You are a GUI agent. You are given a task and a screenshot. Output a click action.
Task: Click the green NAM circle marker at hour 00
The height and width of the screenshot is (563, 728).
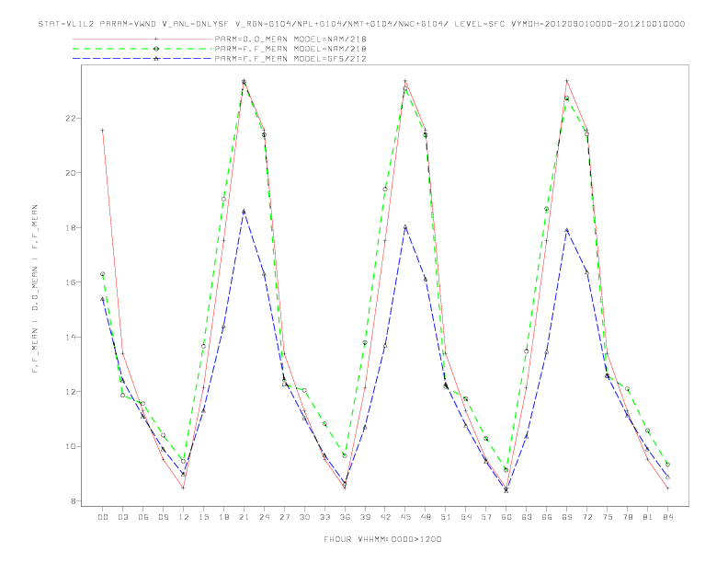[103, 274]
